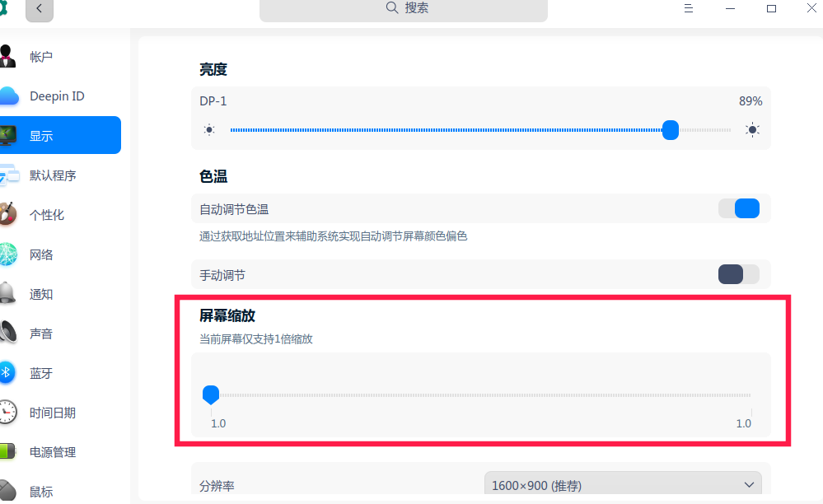Open Deepin ID cloud icon

(x=7, y=96)
